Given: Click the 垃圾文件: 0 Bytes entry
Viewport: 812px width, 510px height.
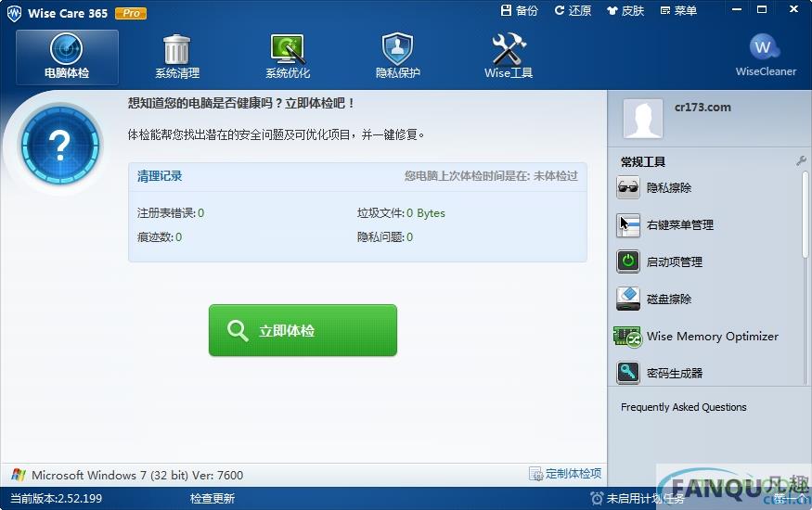Looking at the screenshot, I should [401, 212].
